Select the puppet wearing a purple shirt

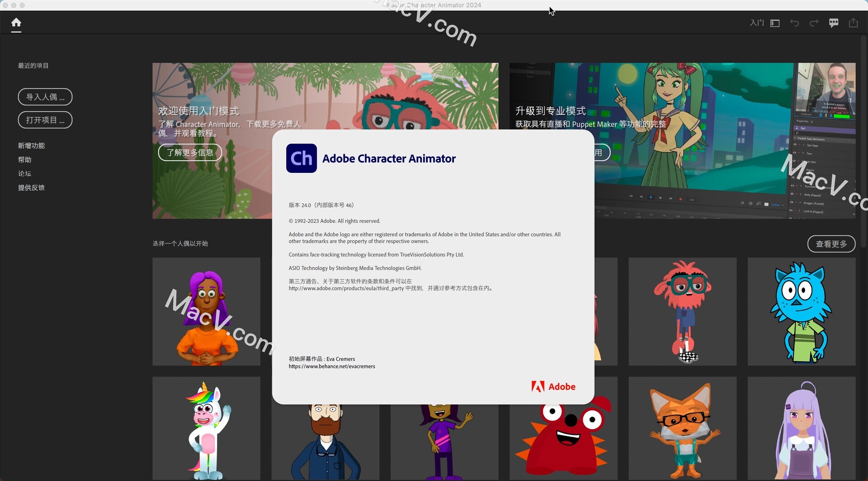[444, 442]
